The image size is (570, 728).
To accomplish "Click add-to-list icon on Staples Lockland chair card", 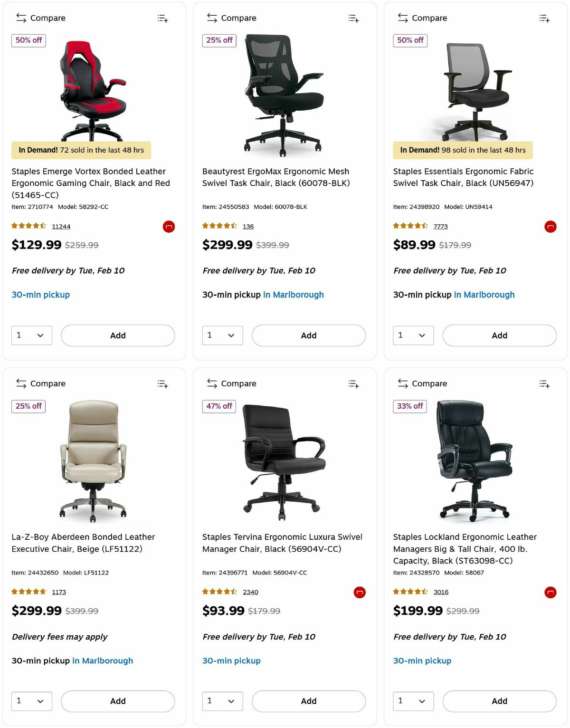I will pyautogui.click(x=545, y=384).
